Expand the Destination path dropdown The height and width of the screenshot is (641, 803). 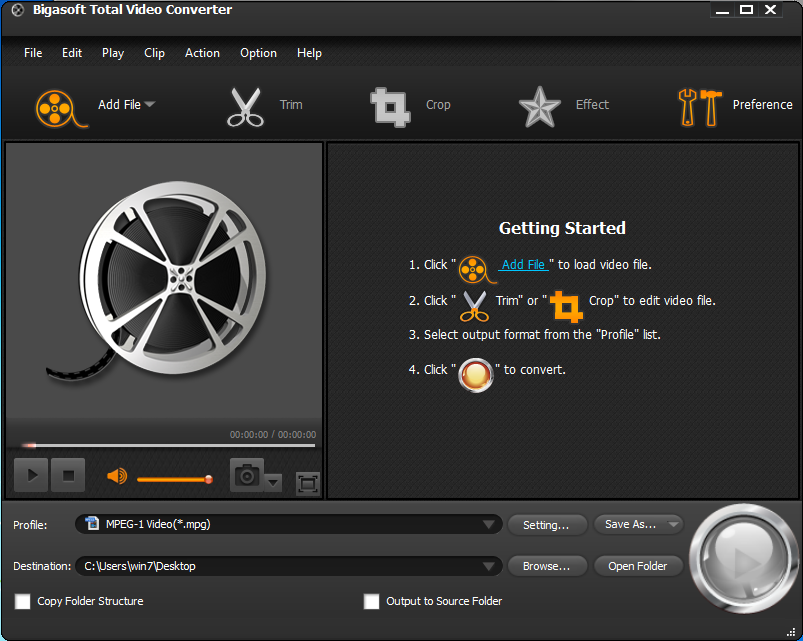tap(489, 566)
